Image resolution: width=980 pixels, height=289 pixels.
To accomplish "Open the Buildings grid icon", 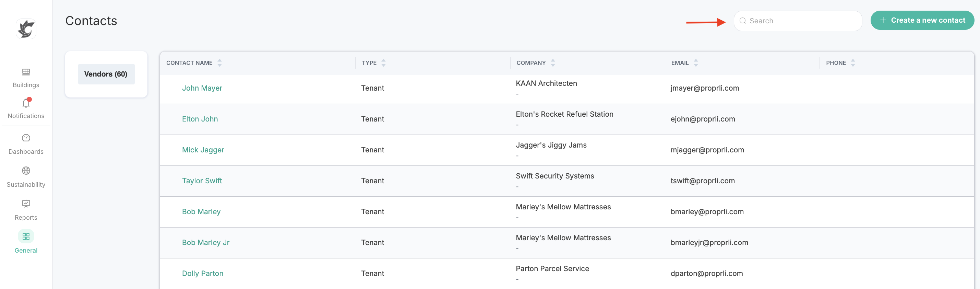I will pos(26,72).
